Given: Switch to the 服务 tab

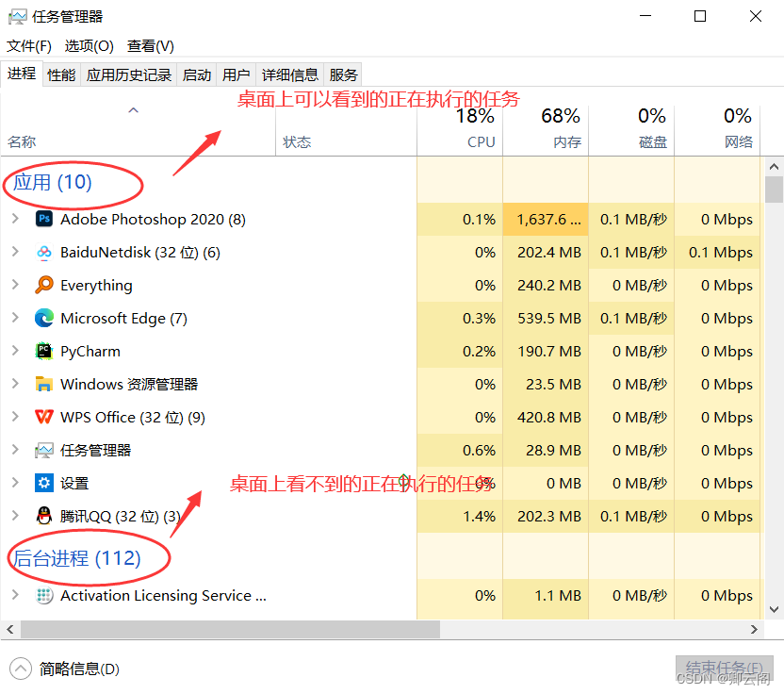Looking at the screenshot, I should click(x=343, y=75).
